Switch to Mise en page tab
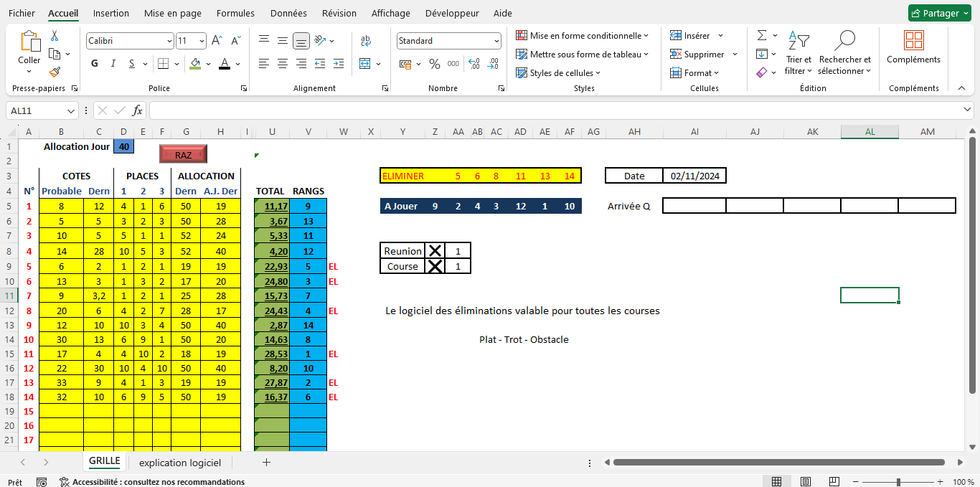 point(173,13)
